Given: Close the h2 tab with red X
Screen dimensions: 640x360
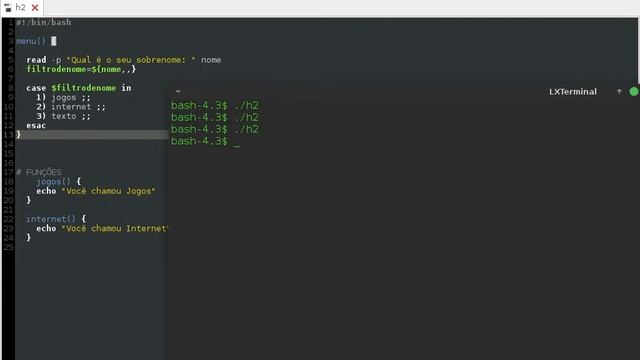Looking at the screenshot, I should [x=35, y=8].
